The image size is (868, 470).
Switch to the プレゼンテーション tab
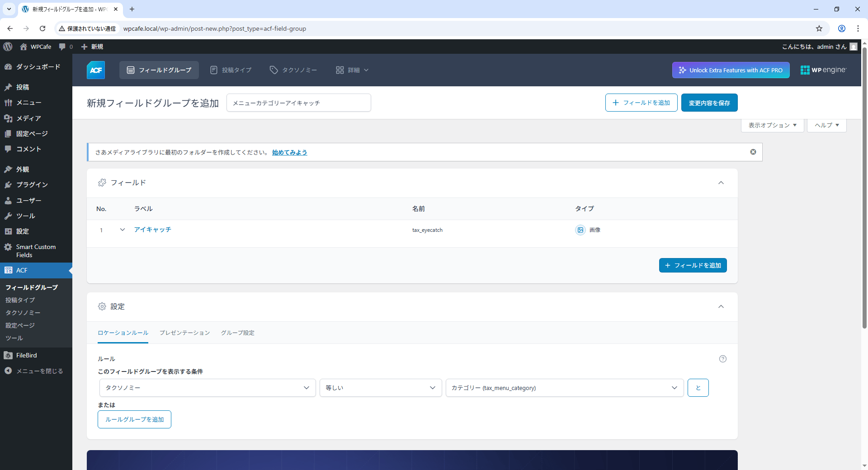click(184, 333)
